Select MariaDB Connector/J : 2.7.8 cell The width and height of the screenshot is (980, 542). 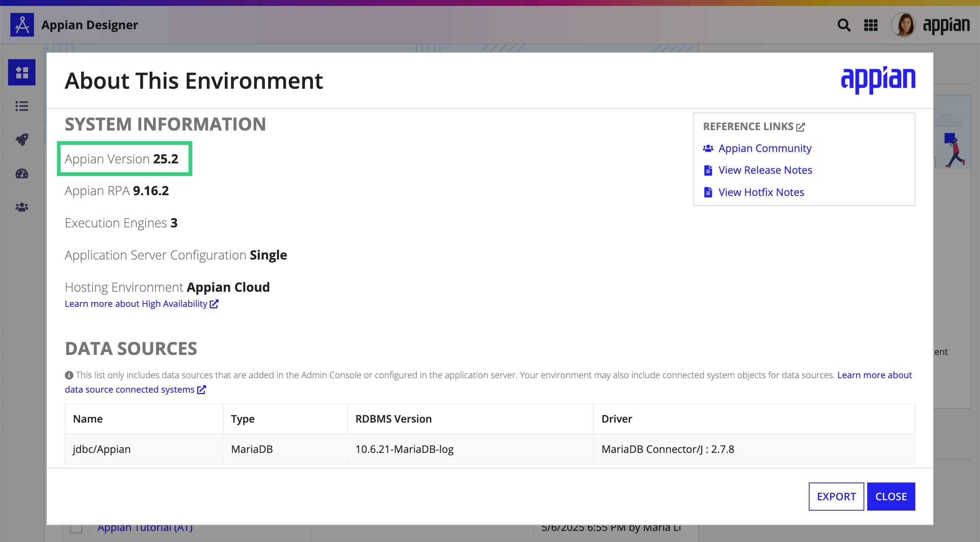(754, 449)
